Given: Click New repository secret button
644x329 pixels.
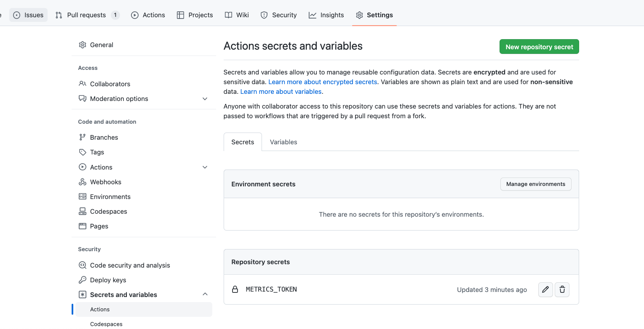Looking at the screenshot, I should (539, 47).
